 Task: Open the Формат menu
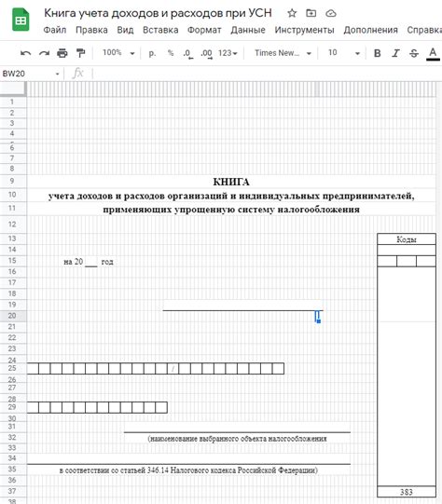[x=204, y=30]
